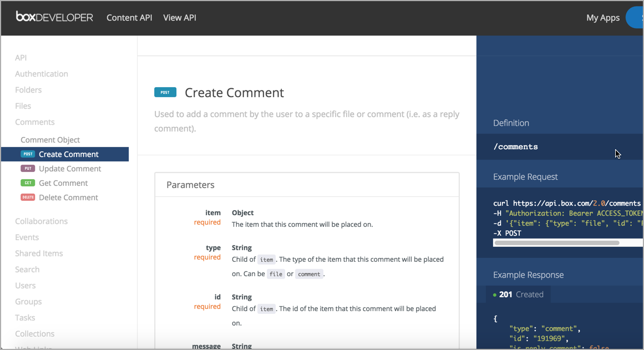Open the Get Comment endpoint

click(63, 183)
